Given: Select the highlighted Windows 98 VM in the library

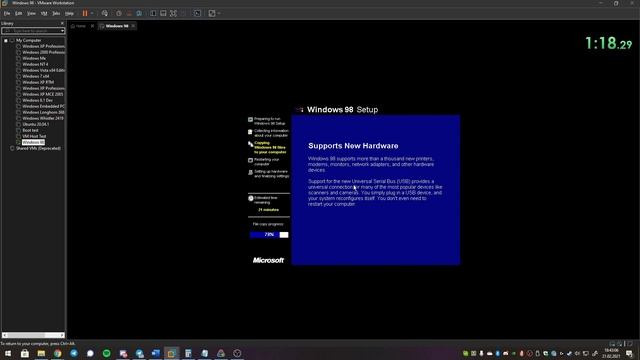Looking at the screenshot, I should point(33,142).
